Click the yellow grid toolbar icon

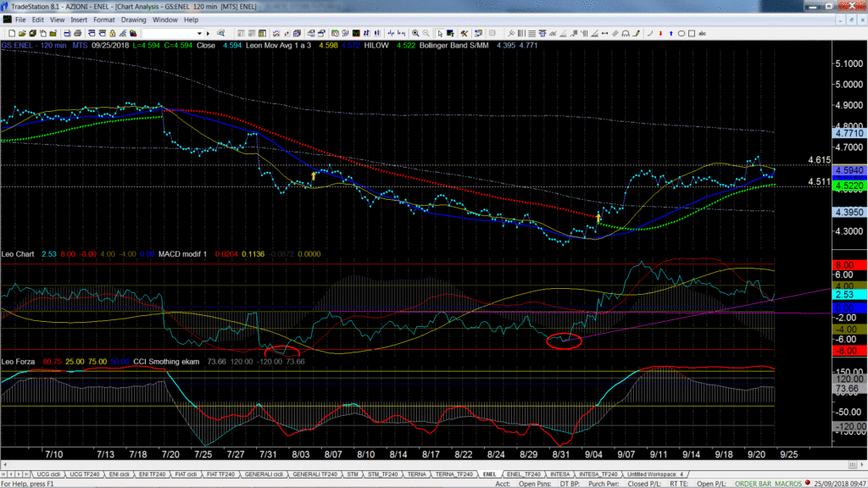(x=263, y=34)
